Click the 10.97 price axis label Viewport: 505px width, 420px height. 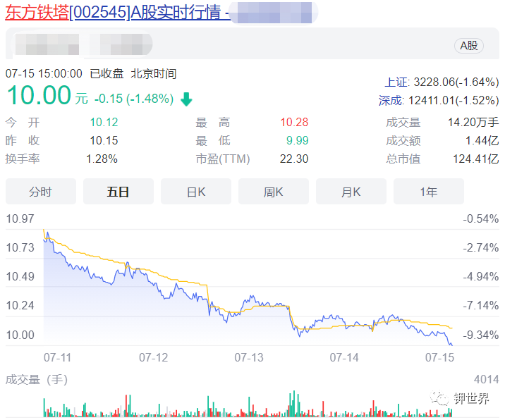point(20,219)
